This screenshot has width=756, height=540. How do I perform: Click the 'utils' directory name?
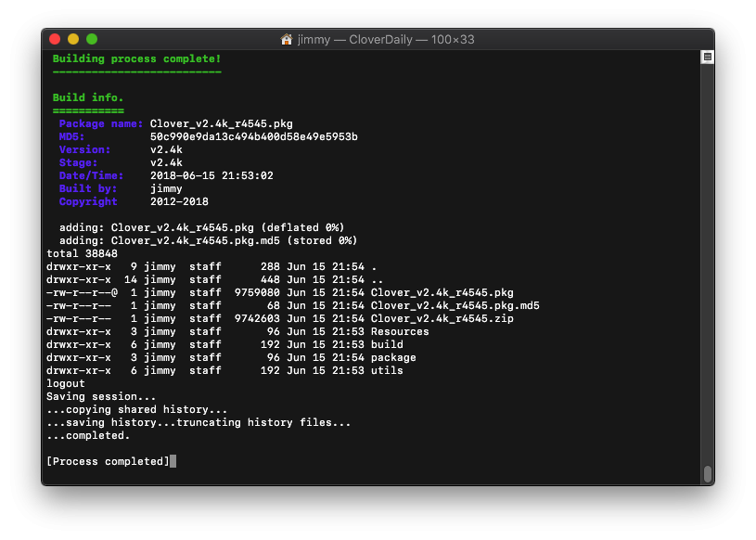387,371
